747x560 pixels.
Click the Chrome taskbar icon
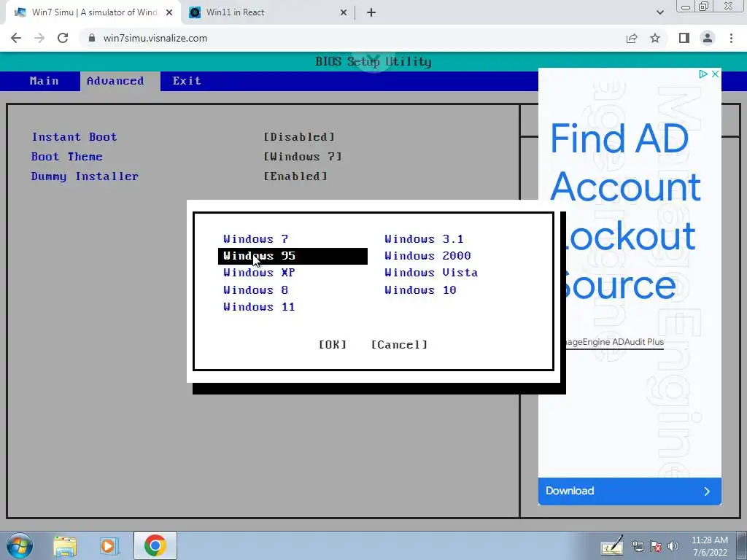coord(155,545)
